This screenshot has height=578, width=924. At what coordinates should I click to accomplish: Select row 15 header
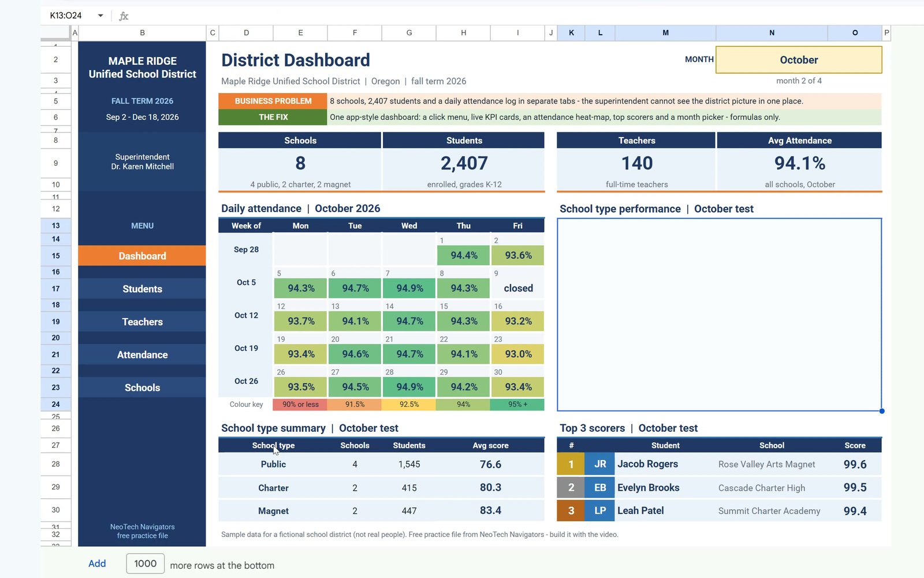(55, 255)
